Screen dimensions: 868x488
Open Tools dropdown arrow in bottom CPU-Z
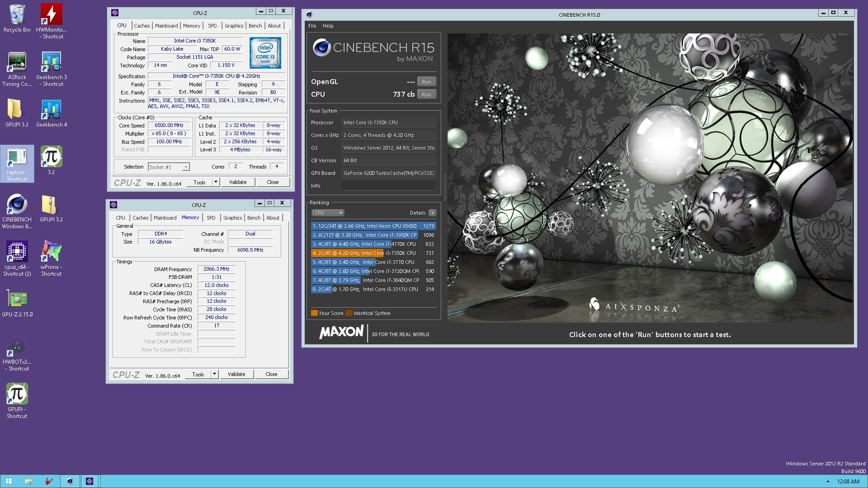214,374
